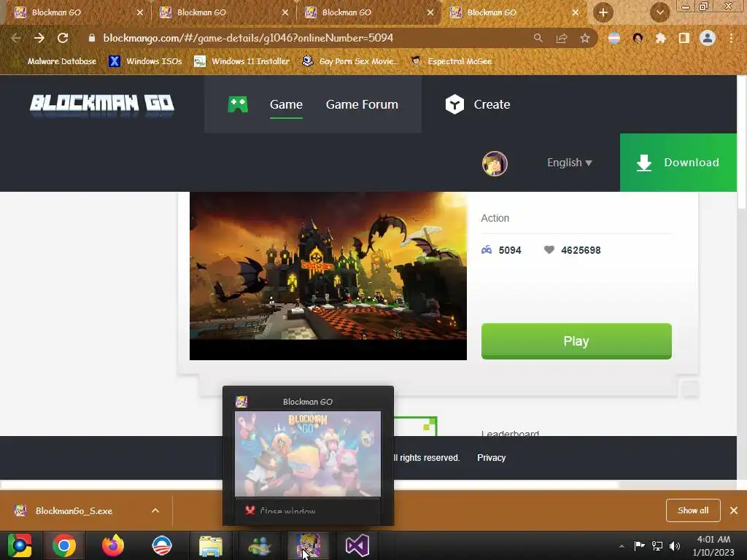Expand the BlockmanGo_S.exe download options arrow
This screenshot has width=747, height=560.
click(155, 511)
